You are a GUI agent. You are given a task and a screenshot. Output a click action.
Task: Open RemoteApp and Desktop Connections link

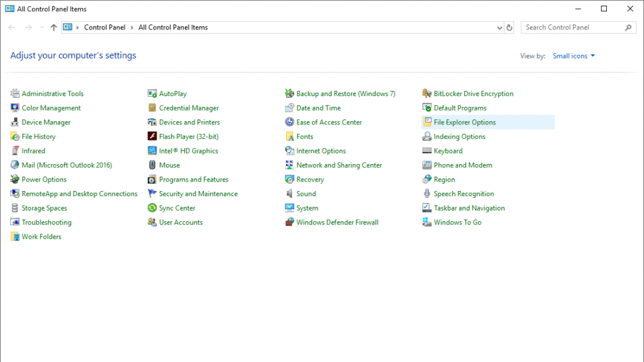click(79, 194)
